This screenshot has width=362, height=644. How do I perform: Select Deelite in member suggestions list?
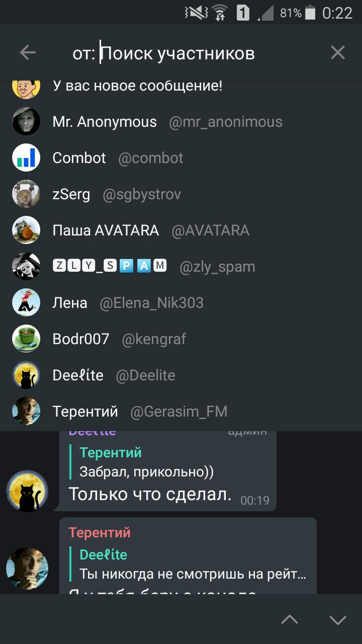pos(181,375)
